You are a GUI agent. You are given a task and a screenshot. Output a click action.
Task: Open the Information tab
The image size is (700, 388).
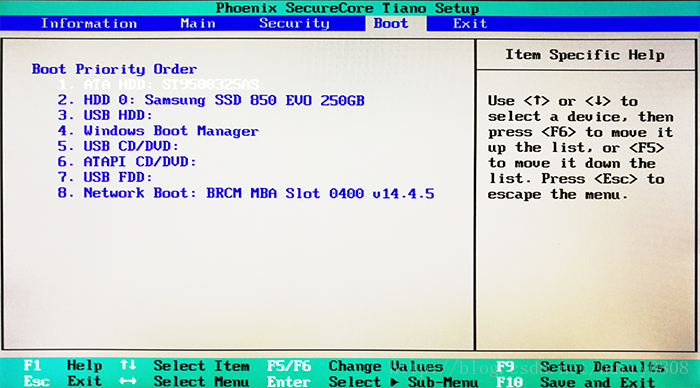click(89, 23)
